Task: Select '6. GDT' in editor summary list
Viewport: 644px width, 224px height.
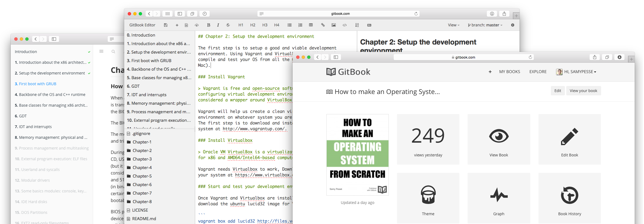Action: coord(133,86)
